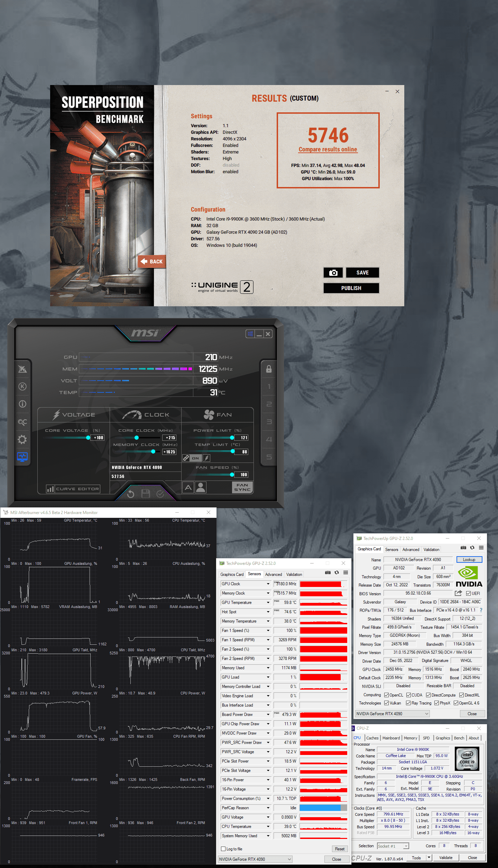Image resolution: width=498 pixels, height=868 pixels.
Task: Click the Compare results online link
Action: (x=328, y=149)
